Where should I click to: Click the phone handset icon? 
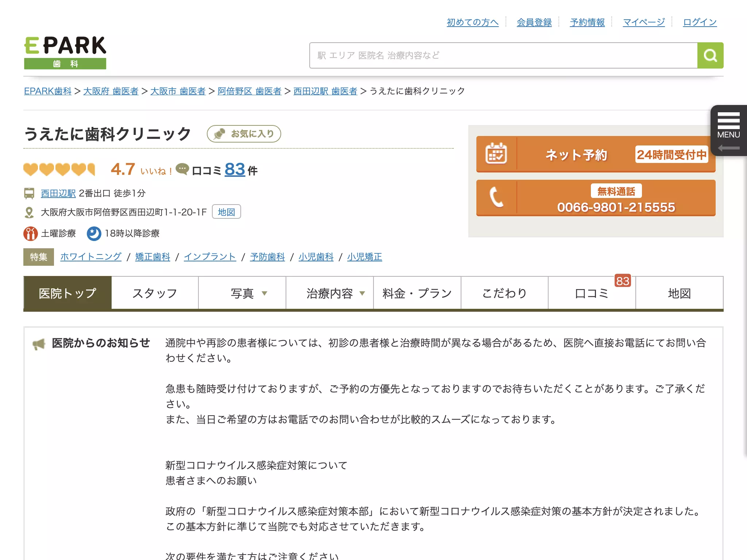click(496, 197)
